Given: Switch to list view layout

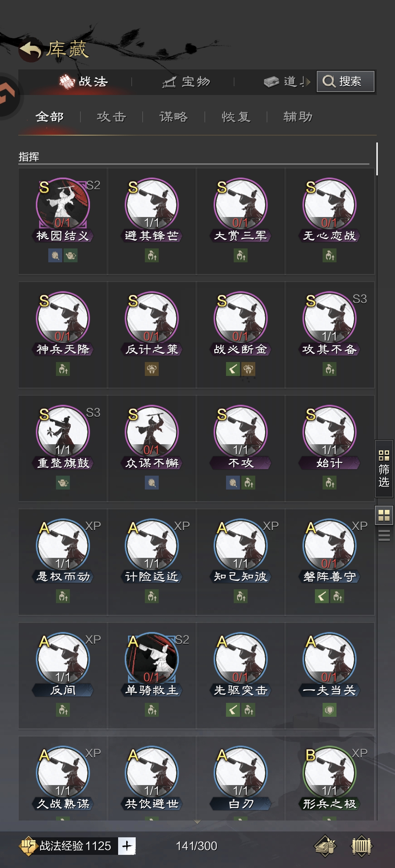Looking at the screenshot, I should click(x=384, y=536).
